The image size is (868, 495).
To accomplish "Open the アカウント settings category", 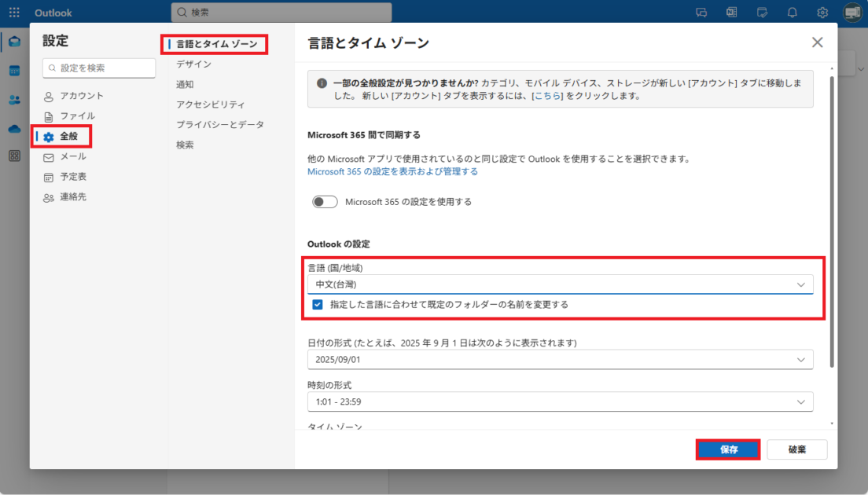I will click(x=74, y=96).
